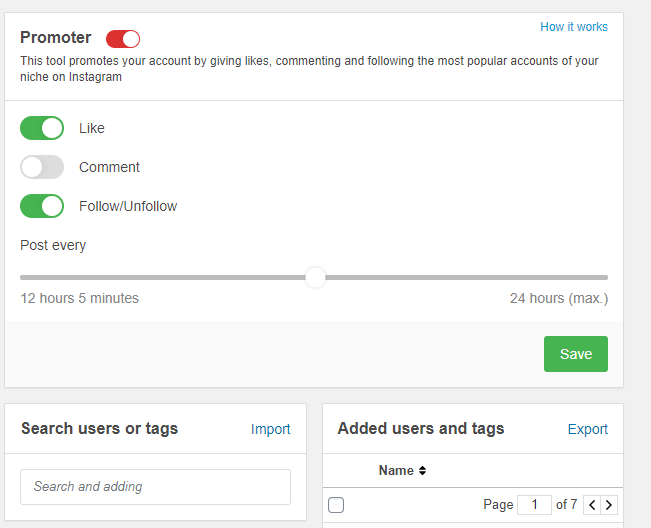This screenshot has width=651, height=528.
Task: Click the slider track at its far left start
Action: [23, 277]
